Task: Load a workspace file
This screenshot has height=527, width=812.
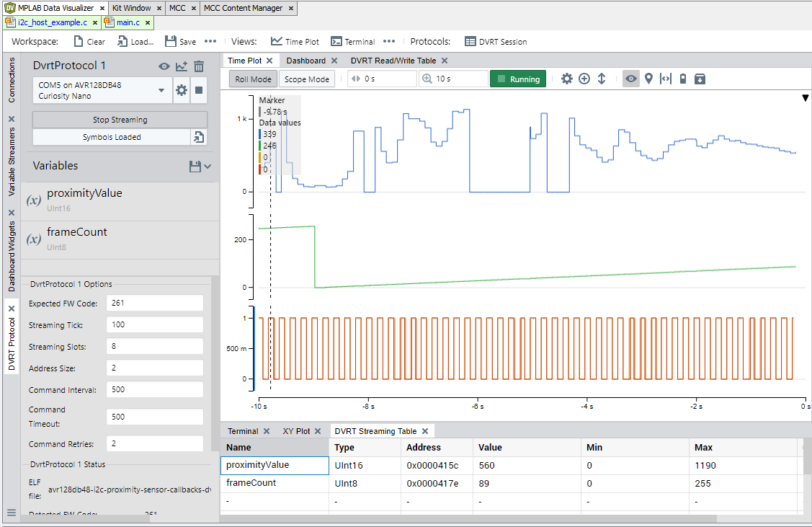Action: [135, 42]
